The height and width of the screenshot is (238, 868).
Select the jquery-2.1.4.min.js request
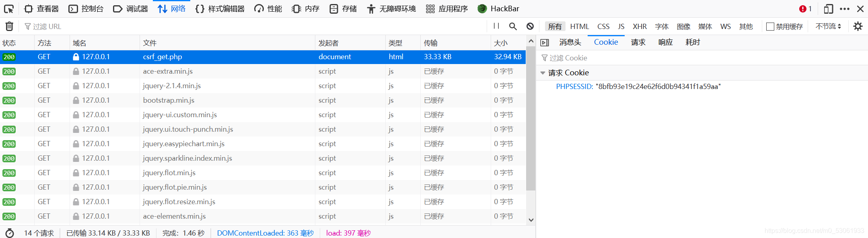pos(263,86)
